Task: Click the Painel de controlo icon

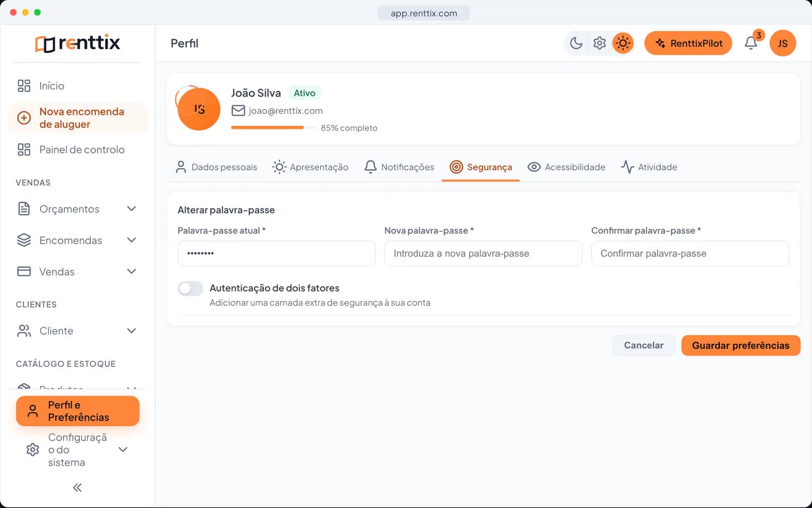Action: [x=24, y=149]
